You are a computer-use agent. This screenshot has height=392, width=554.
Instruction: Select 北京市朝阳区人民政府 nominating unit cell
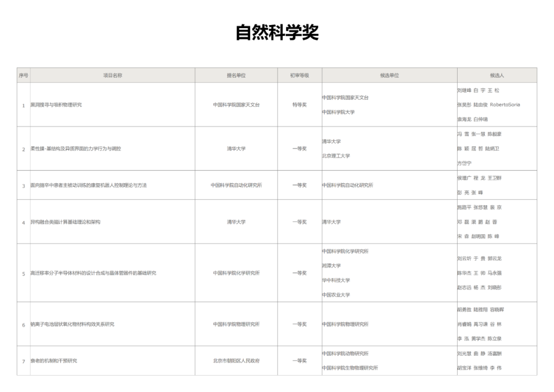[236, 361]
